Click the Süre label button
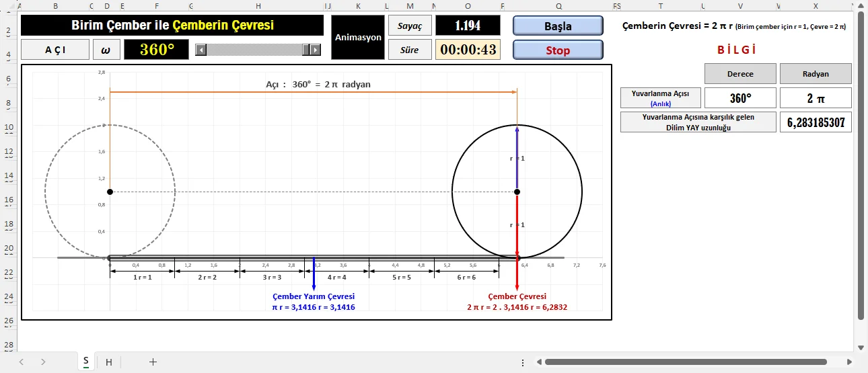 (x=410, y=50)
